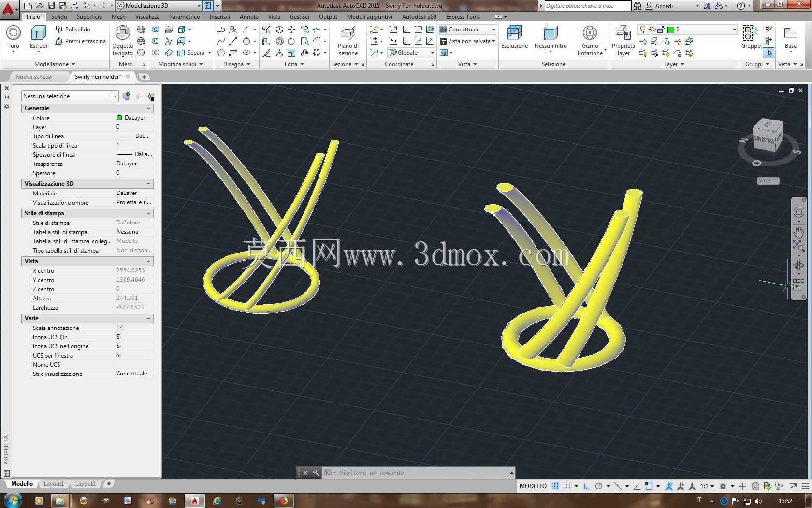Collapse the Visualizzazione 3D section
This screenshot has width=812, height=508.
[148, 184]
